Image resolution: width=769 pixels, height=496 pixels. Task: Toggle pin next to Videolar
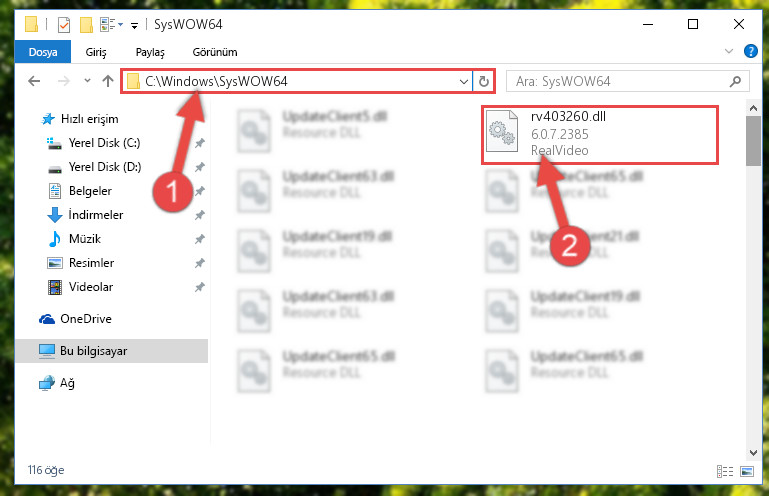[x=200, y=287]
